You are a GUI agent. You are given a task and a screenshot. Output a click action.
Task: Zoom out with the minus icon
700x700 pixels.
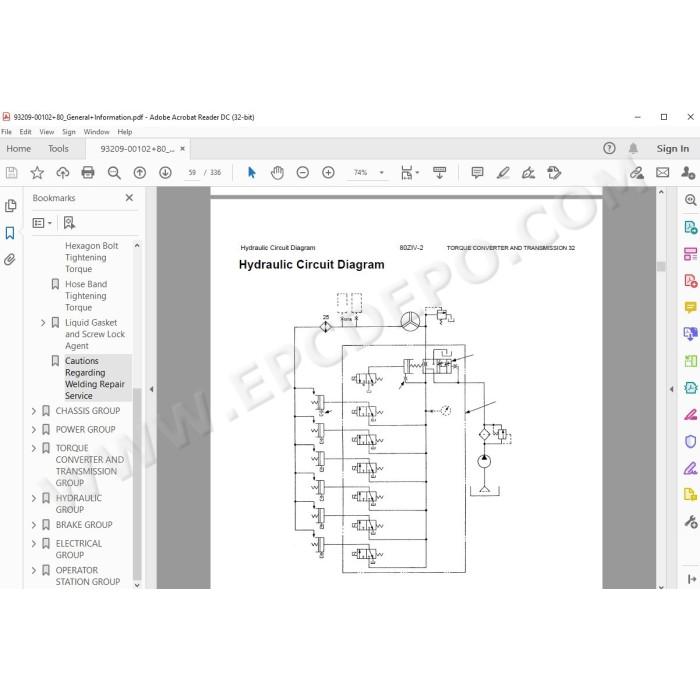pos(303,173)
